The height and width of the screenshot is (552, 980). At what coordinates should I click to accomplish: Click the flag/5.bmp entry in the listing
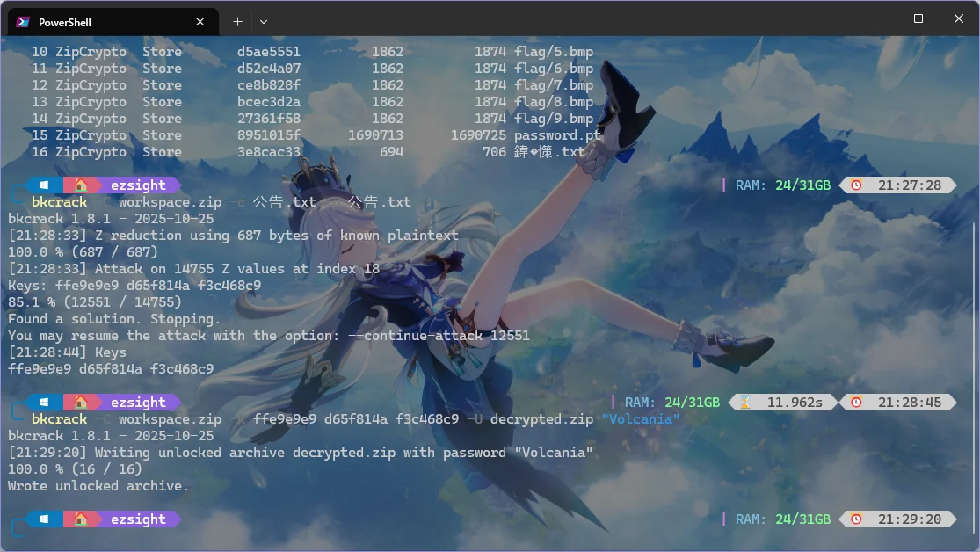[554, 52]
